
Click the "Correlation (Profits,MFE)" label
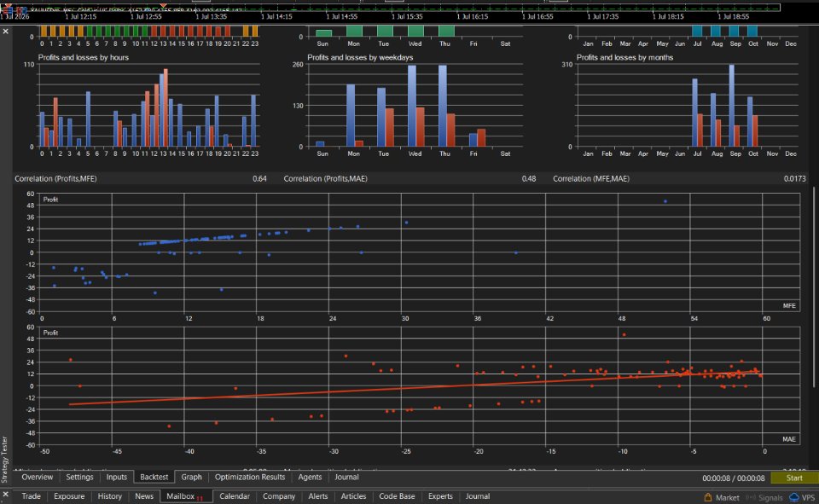[55, 178]
